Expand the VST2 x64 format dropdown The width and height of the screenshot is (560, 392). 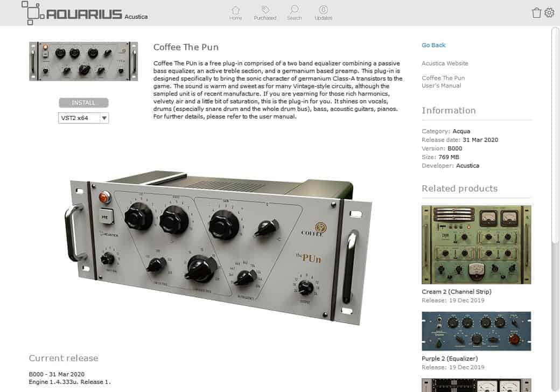click(x=104, y=118)
